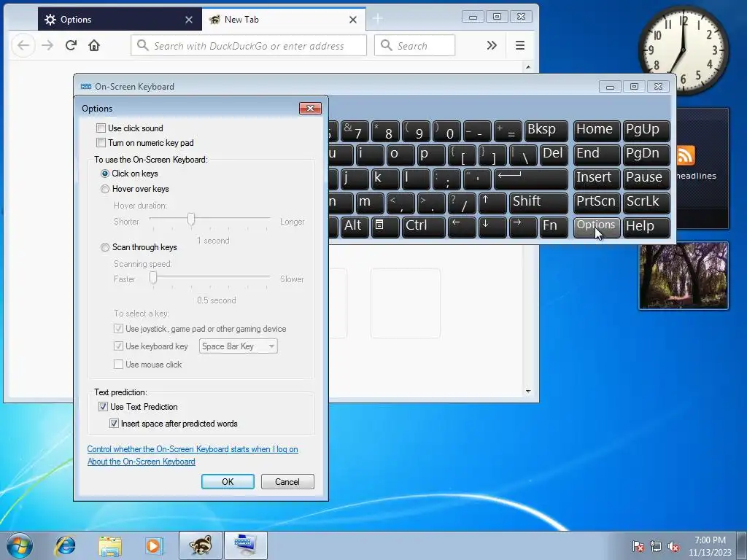Open Windows Explorer folder on taskbar
The height and width of the screenshot is (560, 747).
coord(110,545)
